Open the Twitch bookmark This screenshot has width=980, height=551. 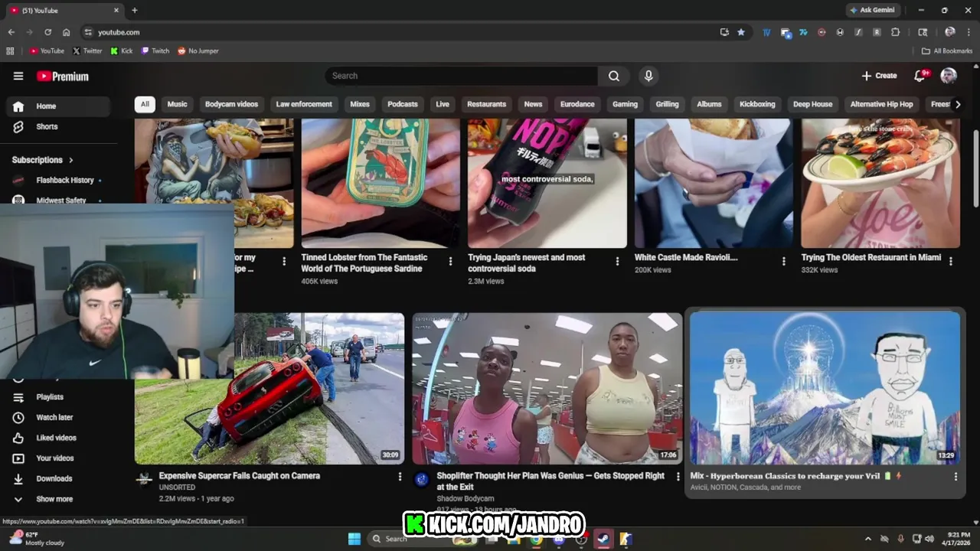155,51
